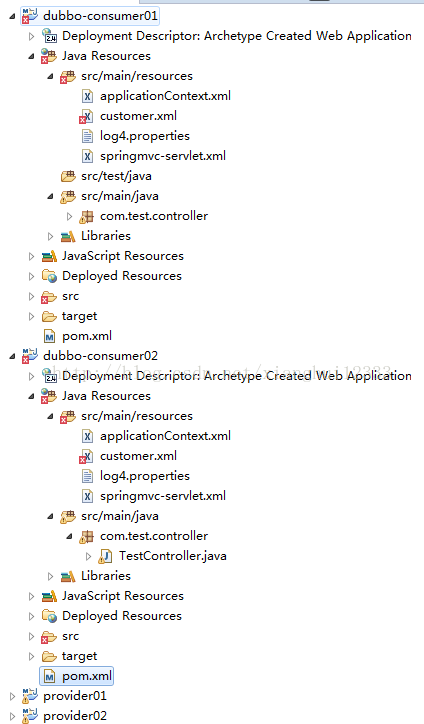
Task: Click TestController.java file icon
Action: [x=105, y=556]
